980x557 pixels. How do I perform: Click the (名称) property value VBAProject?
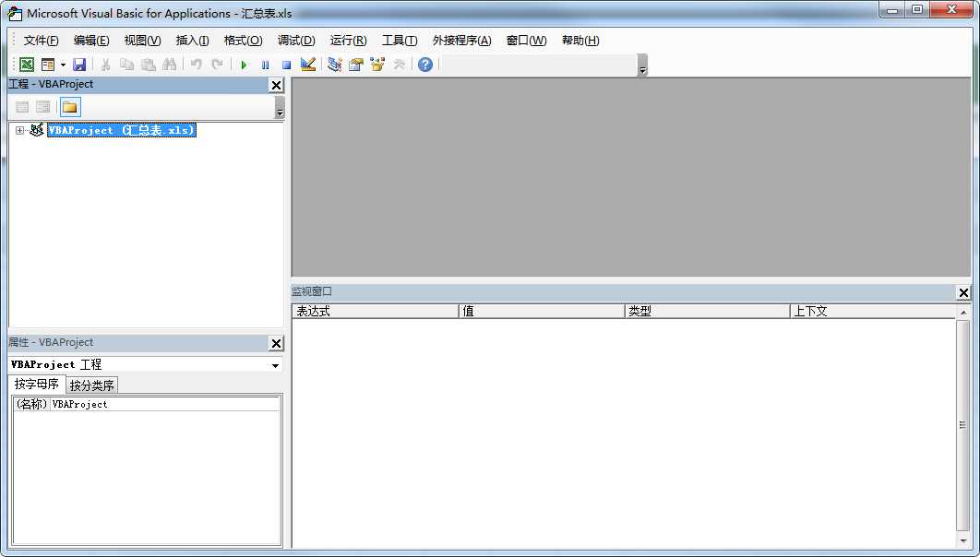point(165,404)
